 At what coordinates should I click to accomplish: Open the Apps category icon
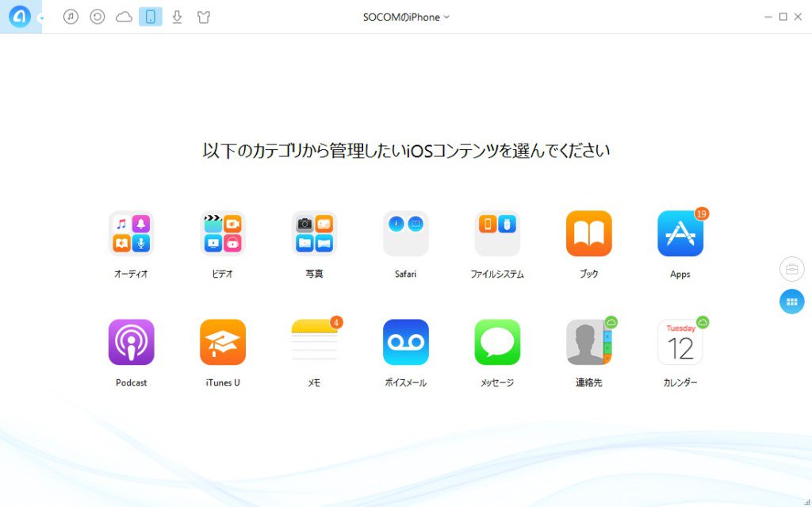tap(680, 233)
